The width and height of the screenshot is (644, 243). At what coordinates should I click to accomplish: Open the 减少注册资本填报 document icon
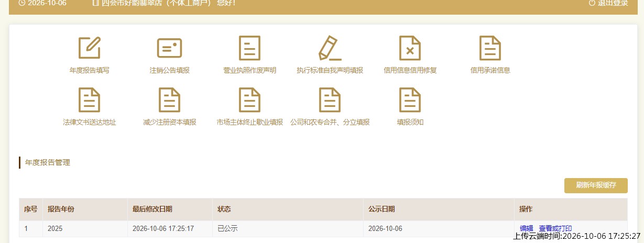click(x=169, y=100)
